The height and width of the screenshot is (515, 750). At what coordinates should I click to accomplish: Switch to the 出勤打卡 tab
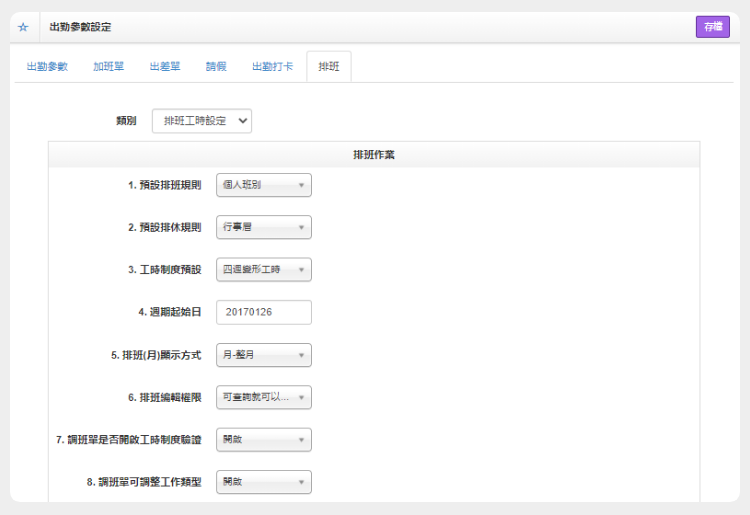(272, 67)
